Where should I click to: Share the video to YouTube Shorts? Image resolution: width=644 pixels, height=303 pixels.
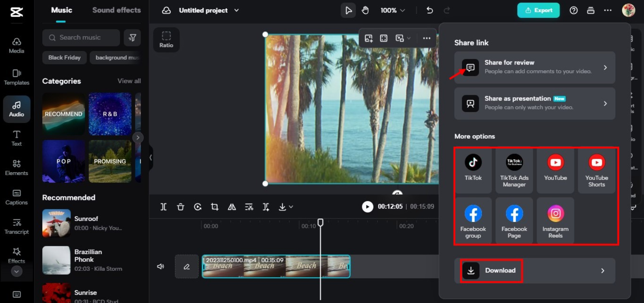[596, 170]
